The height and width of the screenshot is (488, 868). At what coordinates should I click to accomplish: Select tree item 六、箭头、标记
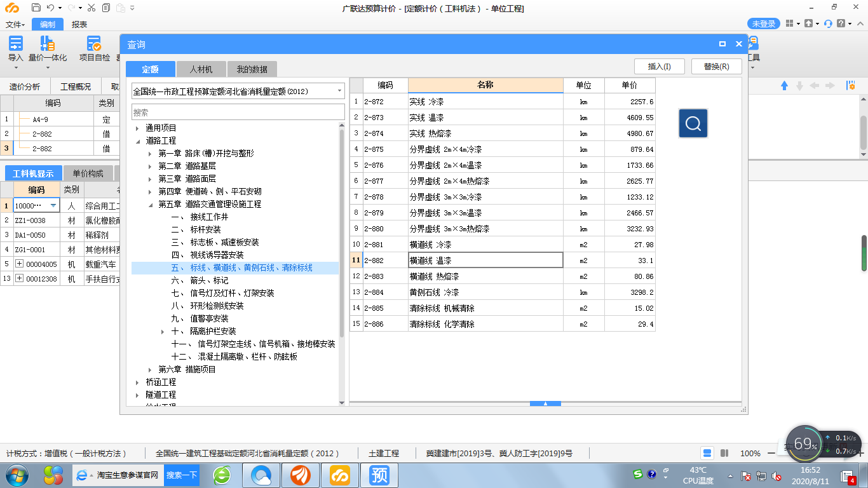coord(200,280)
